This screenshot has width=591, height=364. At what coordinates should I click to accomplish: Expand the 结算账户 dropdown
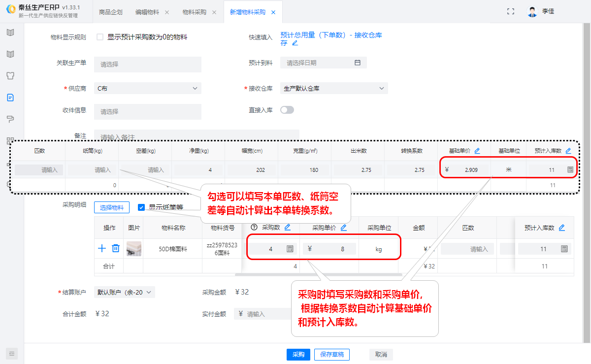pyautogui.click(x=124, y=292)
